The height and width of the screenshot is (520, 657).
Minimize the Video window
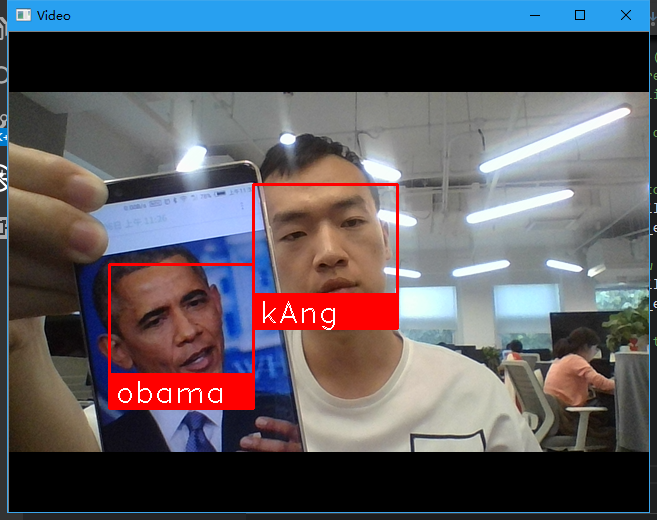pyautogui.click(x=535, y=16)
